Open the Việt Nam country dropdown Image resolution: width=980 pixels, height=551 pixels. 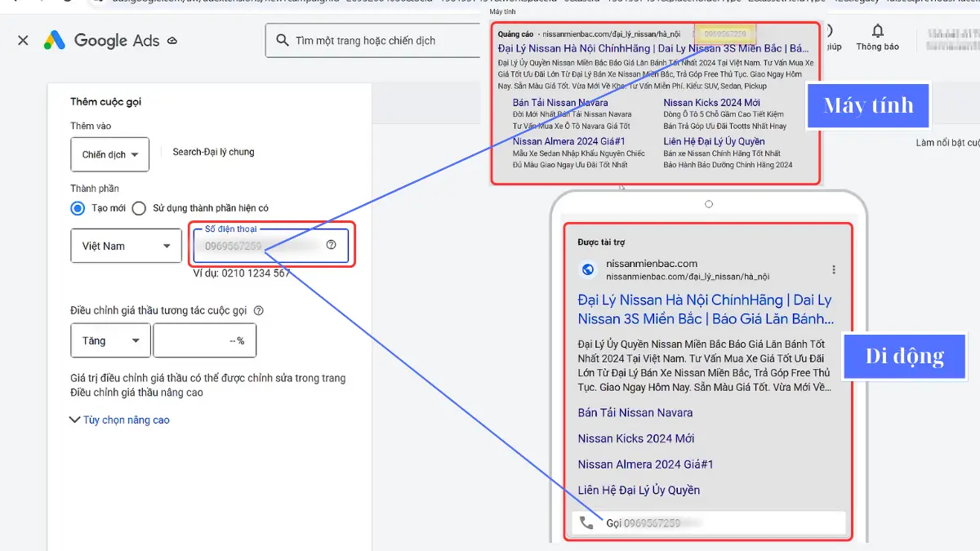point(126,245)
